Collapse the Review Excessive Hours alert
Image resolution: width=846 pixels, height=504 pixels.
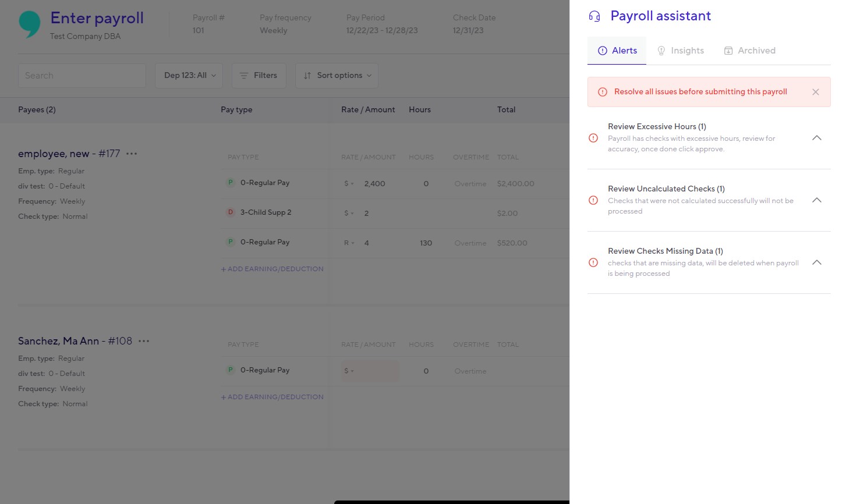tap(817, 138)
